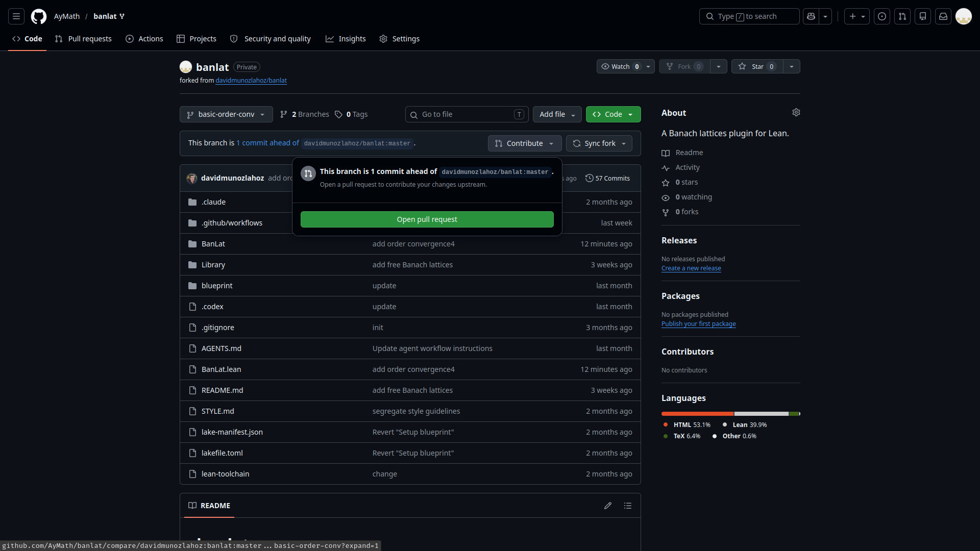Click the blueprint folder icon
The width and height of the screenshot is (980, 551).
(192, 286)
